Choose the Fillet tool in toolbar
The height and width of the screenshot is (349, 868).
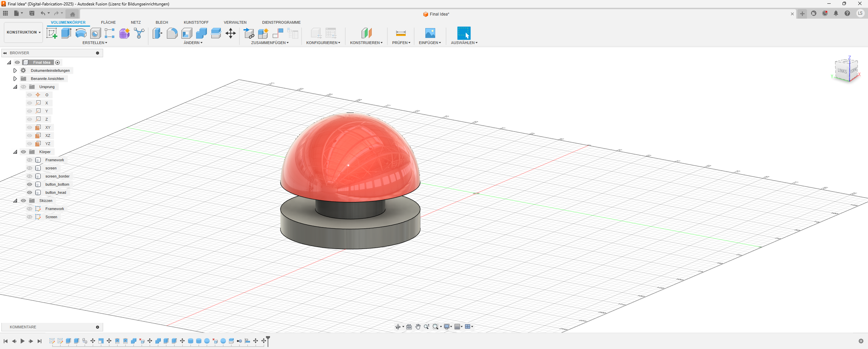point(172,33)
